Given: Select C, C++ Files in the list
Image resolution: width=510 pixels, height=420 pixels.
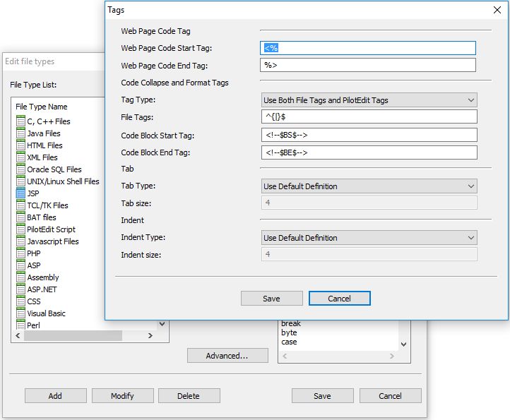Looking at the screenshot, I should [49, 121].
